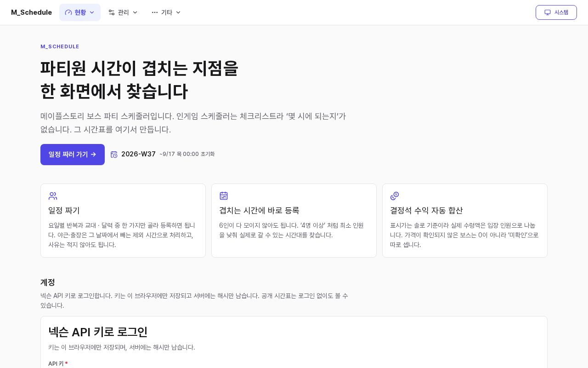Open the 현황 menu
This screenshot has height=368, width=588.
(80, 12)
